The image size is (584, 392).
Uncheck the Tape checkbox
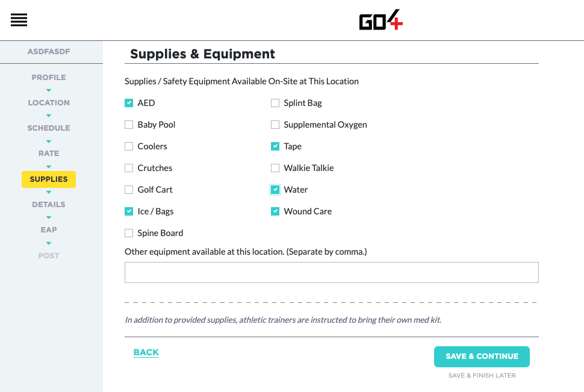pyautogui.click(x=275, y=146)
